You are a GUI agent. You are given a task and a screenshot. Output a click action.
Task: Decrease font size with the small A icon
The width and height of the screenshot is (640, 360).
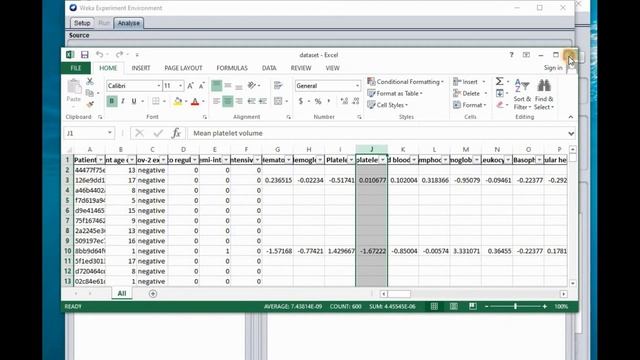pyautogui.click(x=201, y=86)
